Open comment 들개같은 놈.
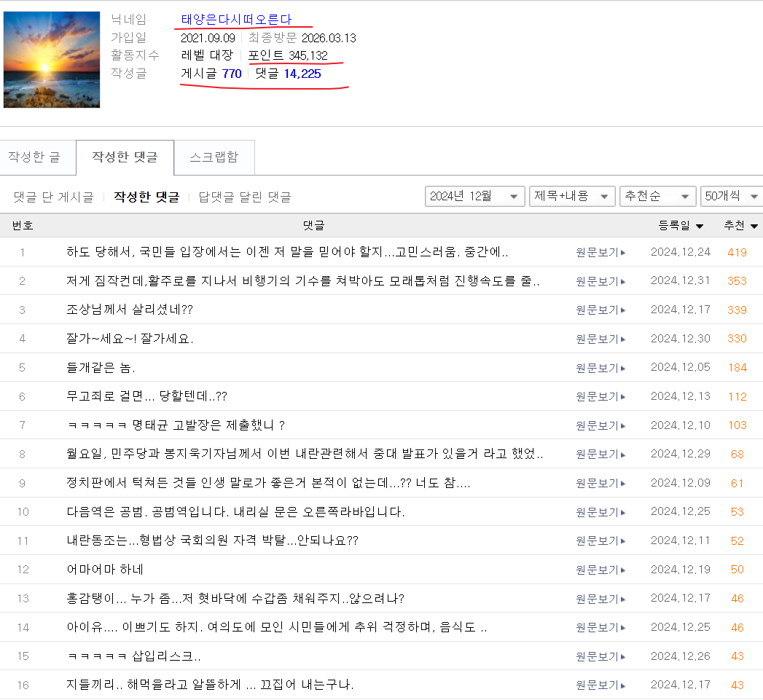Image resolution: width=763 pixels, height=700 pixels. (x=101, y=367)
